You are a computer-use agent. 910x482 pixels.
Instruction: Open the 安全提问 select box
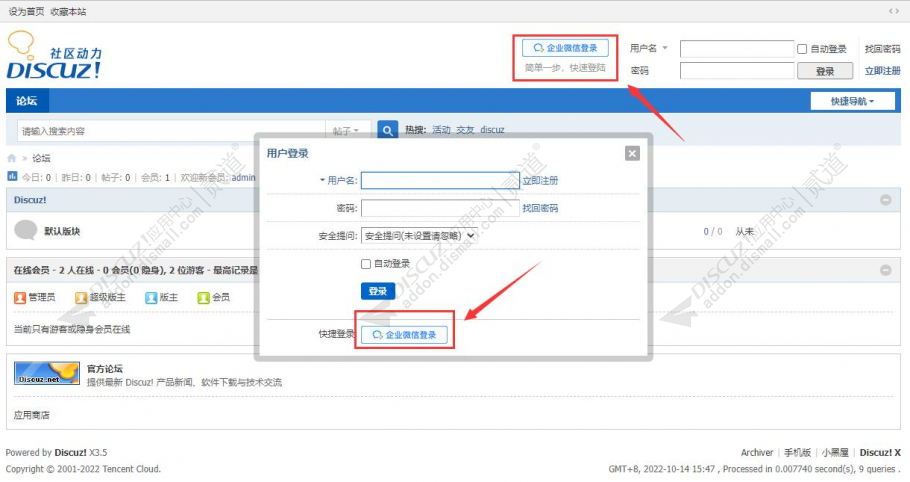coord(419,236)
